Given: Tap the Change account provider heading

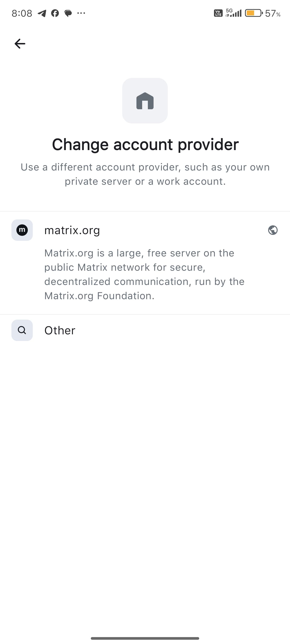Looking at the screenshot, I should pyautogui.click(x=145, y=145).
